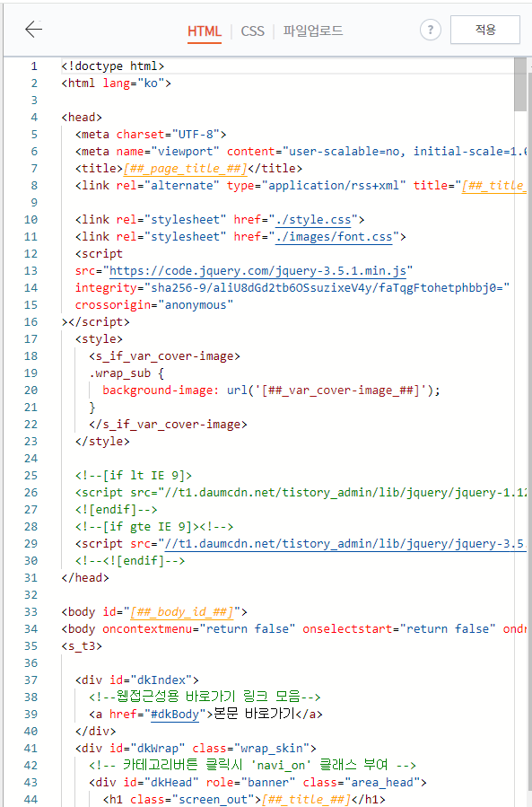Click the <!--<![endif]--> line 30
Screen dimensions: 532x807
pos(130,560)
